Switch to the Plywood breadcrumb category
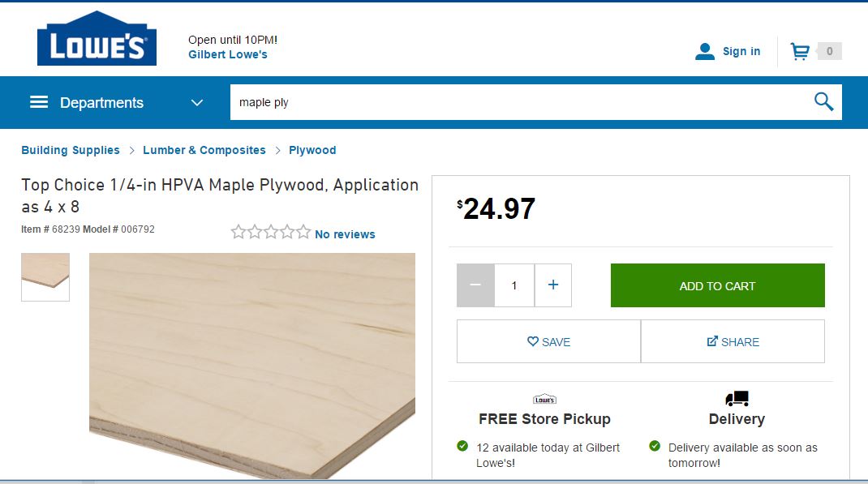The width and height of the screenshot is (868, 484). tap(312, 150)
